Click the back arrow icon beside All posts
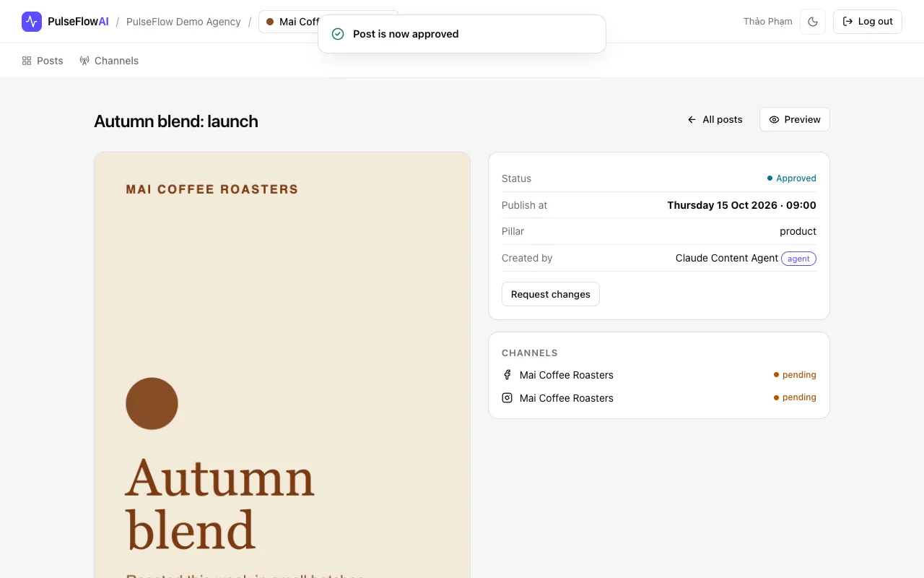 (692, 119)
